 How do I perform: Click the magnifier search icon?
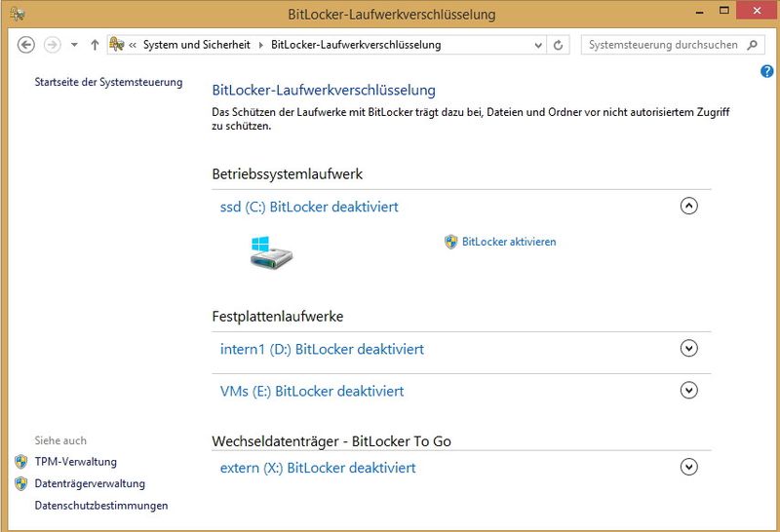click(753, 45)
